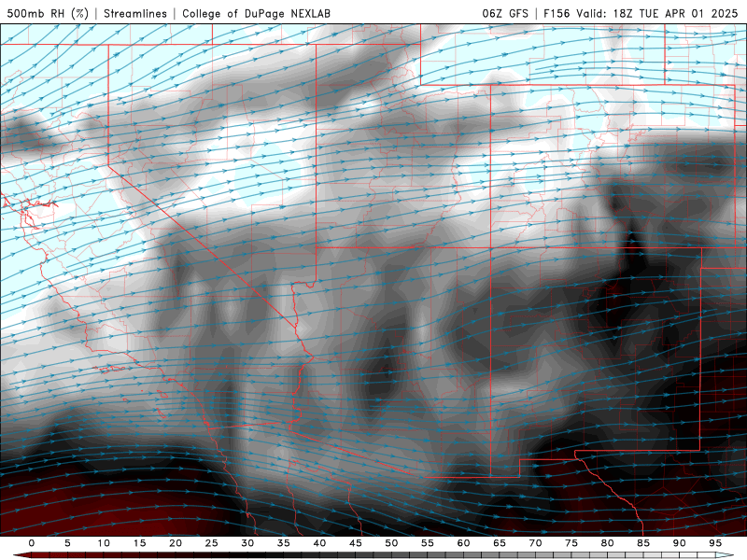
Task: Click the '30' color scale label
Action: [x=247, y=543]
